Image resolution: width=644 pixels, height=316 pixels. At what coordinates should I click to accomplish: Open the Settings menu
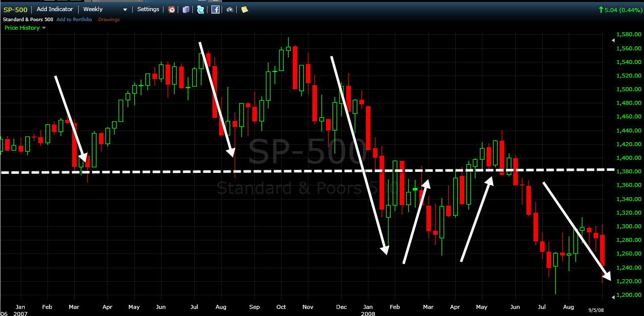coord(148,9)
